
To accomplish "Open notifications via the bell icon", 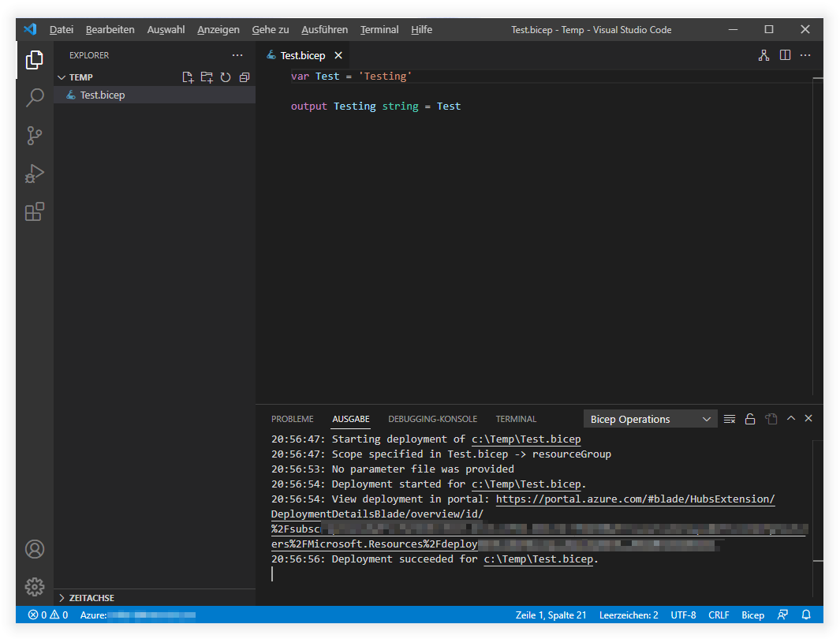I will pyautogui.click(x=805, y=615).
